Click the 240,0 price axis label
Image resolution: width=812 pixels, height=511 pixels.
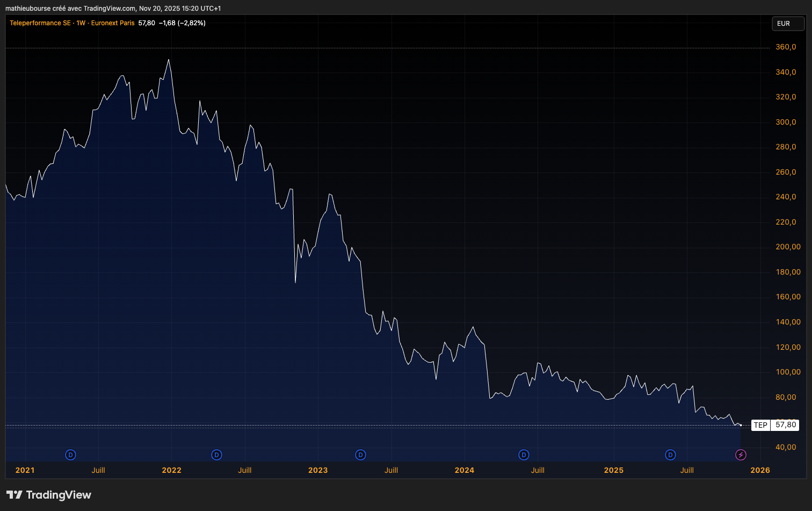point(786,197)
